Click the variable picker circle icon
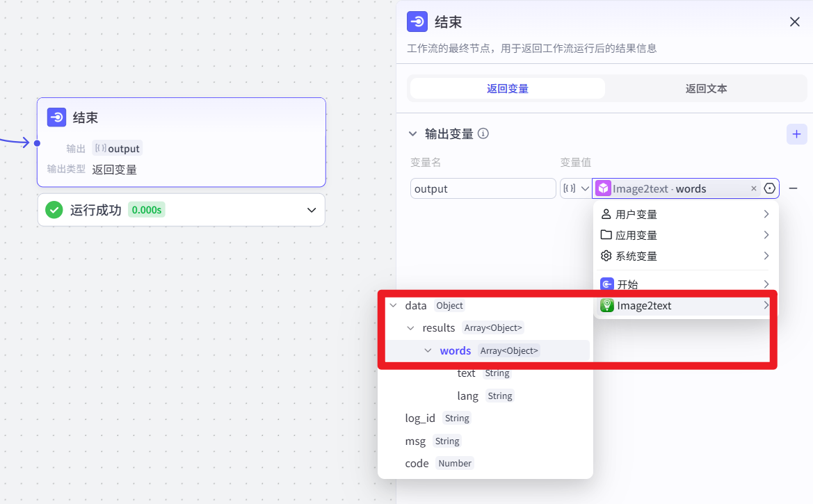The image size is (813, 504). pyautogui.click(x=769, y=188)
